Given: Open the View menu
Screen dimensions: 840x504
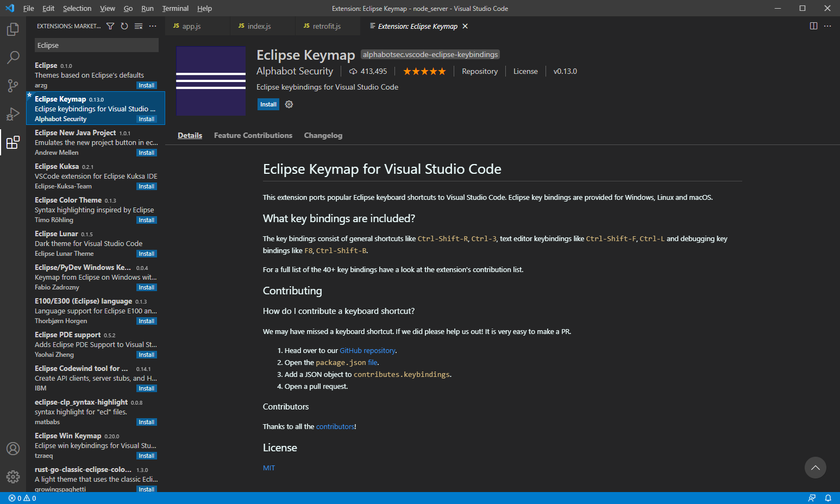Looking at the screenshot, I should click(108, 8).
